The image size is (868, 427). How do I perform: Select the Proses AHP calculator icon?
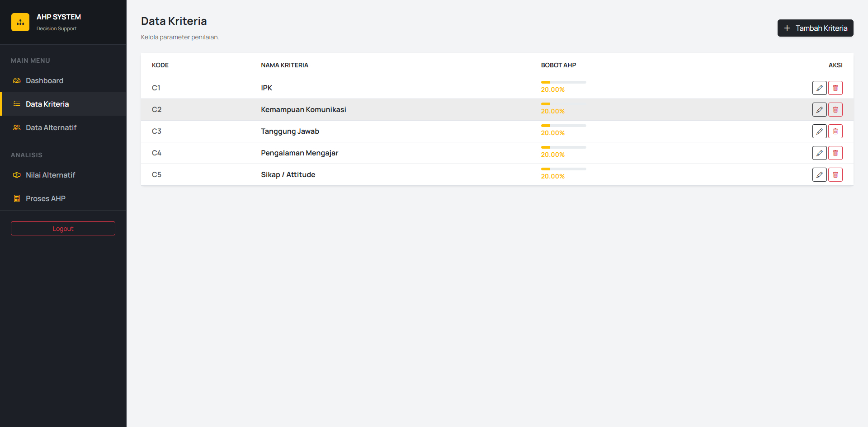[17, 198]
